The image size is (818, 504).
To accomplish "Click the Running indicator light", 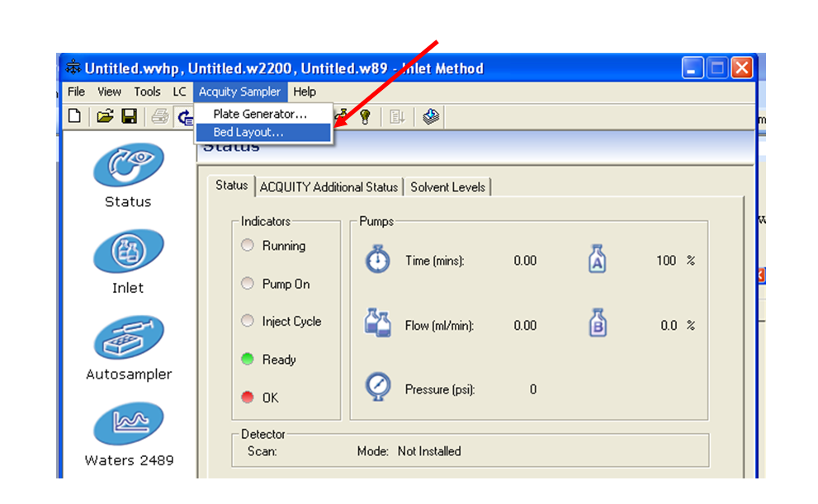I will pyautogui.click(x=248, y=245).
